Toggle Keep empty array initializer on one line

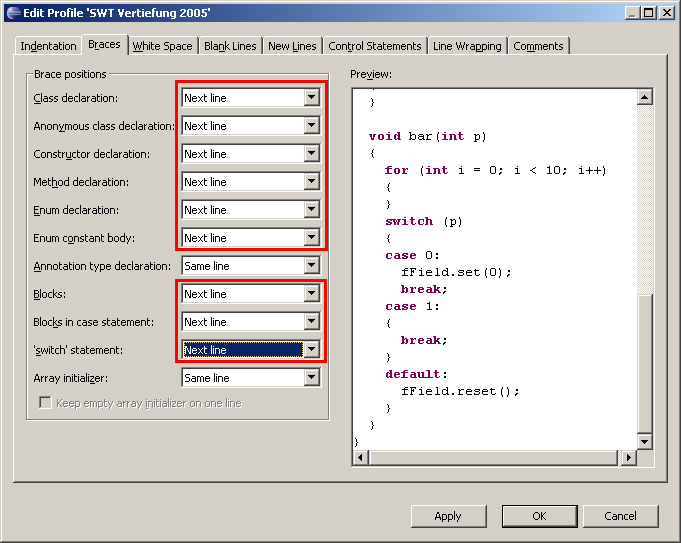(x=45, y=403)
